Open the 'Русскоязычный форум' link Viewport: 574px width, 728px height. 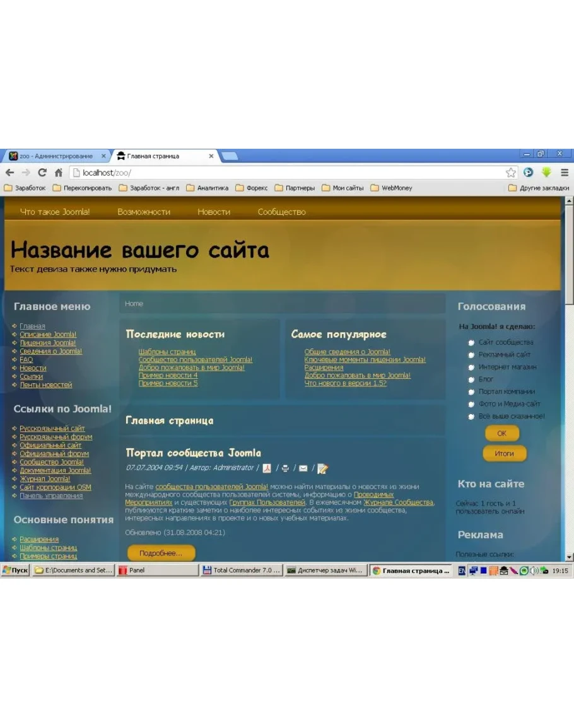click(x=56, y=437)
